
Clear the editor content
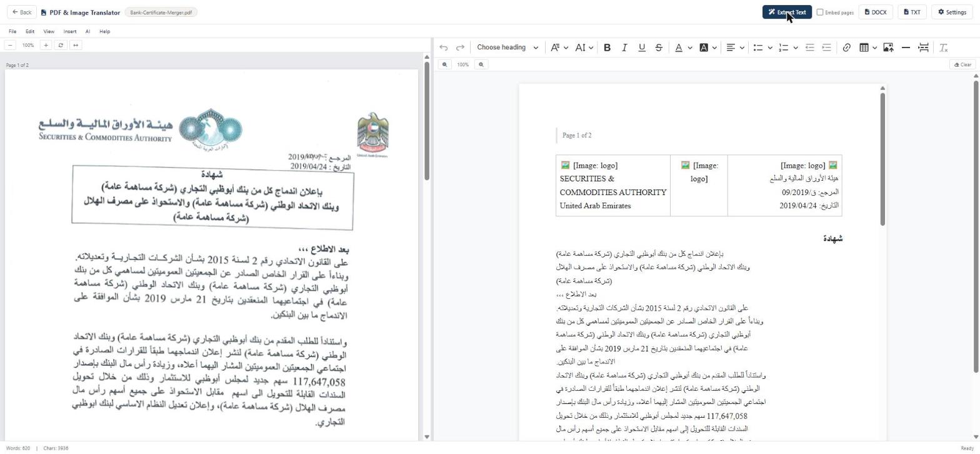click(x=962, y=64)
